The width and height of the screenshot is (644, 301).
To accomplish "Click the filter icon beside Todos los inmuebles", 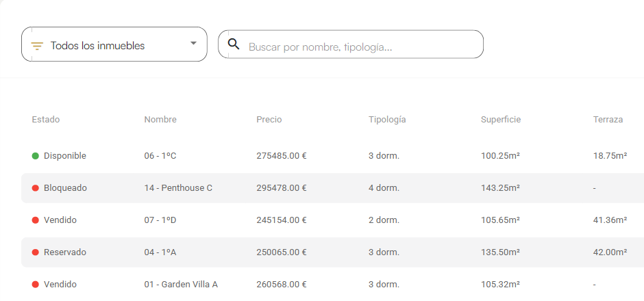I will [37, 46].
